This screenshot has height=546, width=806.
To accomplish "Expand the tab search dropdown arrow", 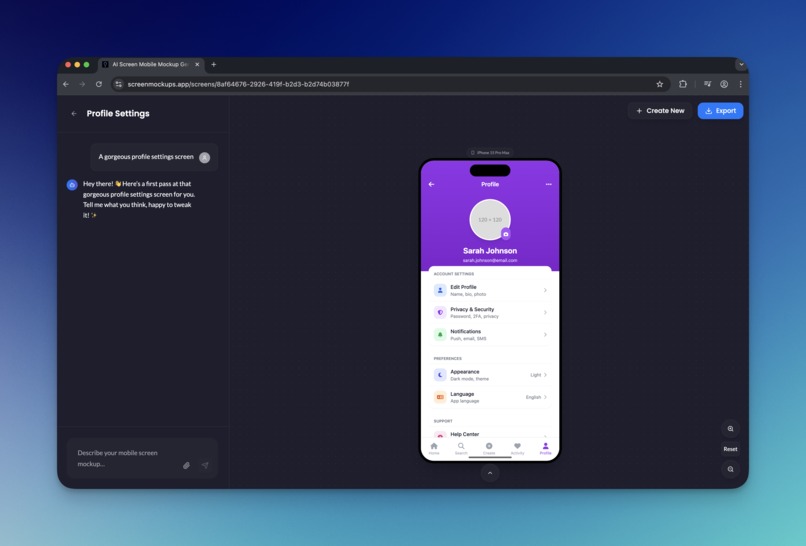I will pyautogui.click(x=741, y=64).
